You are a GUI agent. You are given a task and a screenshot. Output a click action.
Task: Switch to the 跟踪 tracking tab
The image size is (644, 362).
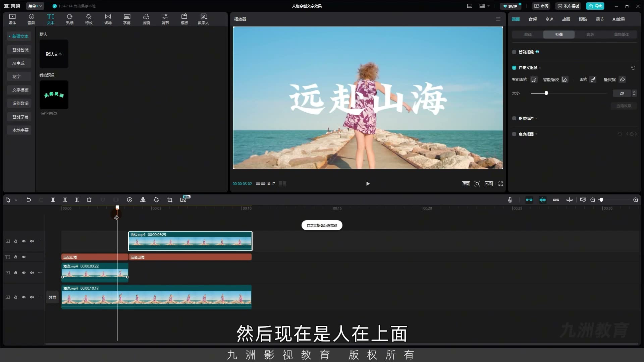583,19
